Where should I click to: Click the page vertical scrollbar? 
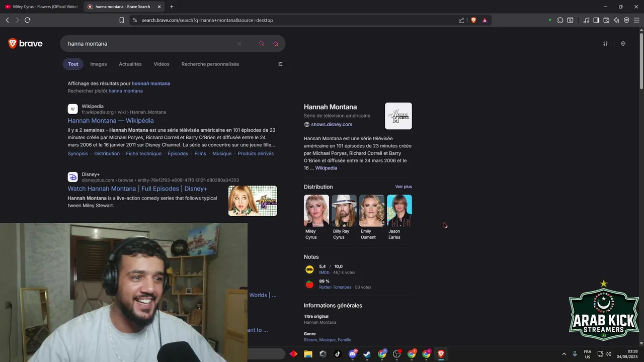(641, 60)
